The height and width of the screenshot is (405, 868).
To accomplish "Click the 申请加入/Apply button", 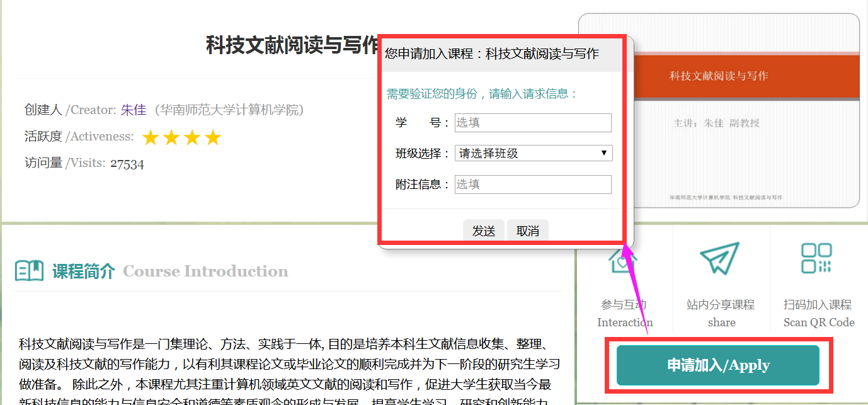I will pyautogui.click(x=717, y=365).
